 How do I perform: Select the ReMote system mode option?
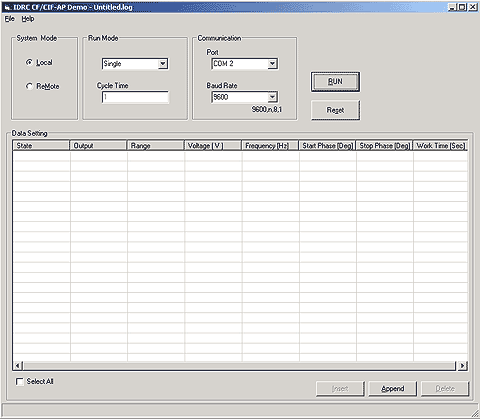29,86
